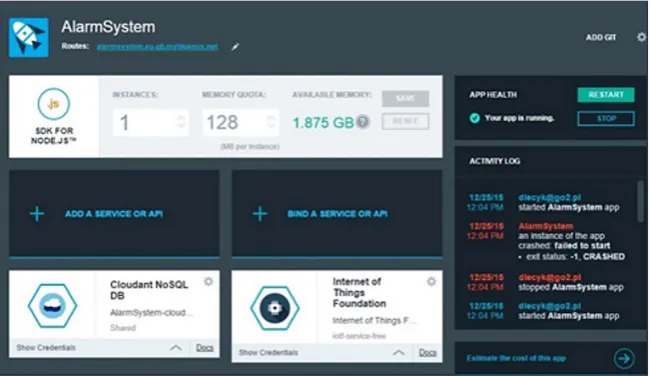The height and width of the screenshot is (376, 651).
Task: Click the Memory Quota field showing 128
Action: (240, 122)
